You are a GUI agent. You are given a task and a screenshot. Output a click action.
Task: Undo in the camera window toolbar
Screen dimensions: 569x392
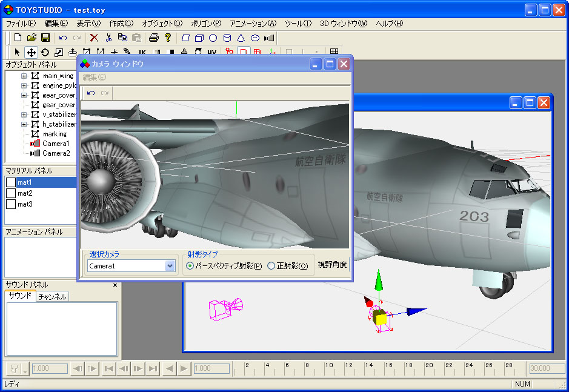[91, 93]
